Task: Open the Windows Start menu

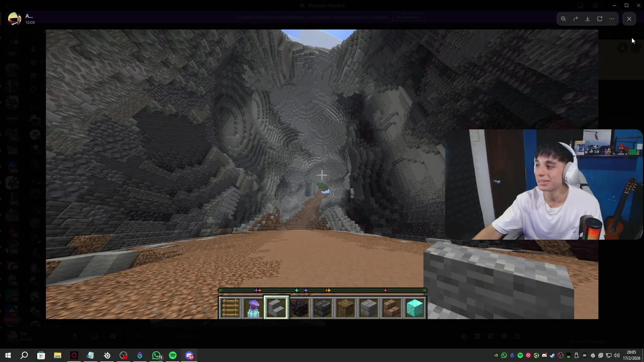Action: point(8,355)
